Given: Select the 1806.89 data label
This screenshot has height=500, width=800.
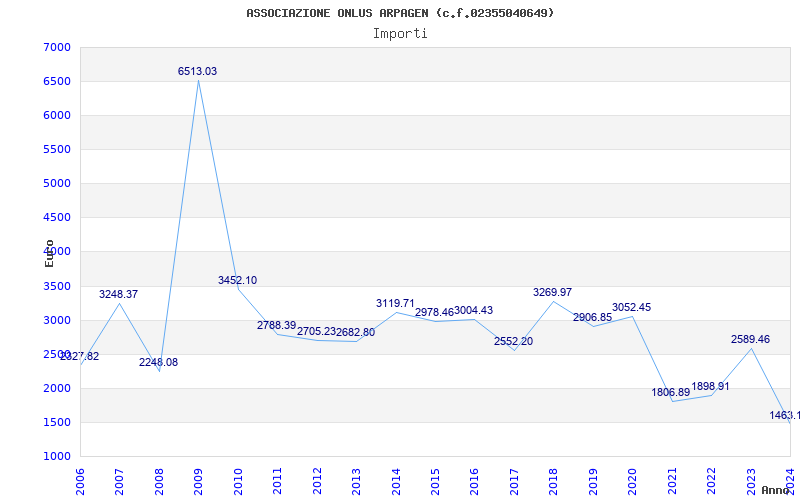Looking at the screenshot, I should click(x=670, y=392).
